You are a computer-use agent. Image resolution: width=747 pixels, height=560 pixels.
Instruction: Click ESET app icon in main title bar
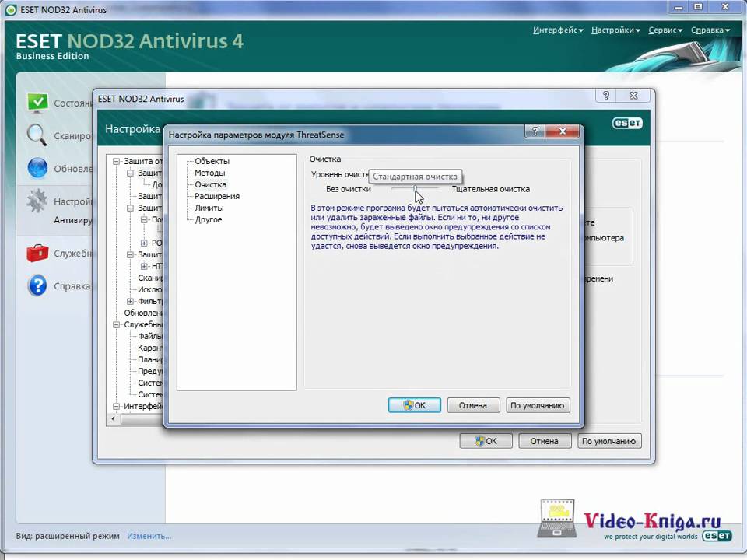pos(10,9)
